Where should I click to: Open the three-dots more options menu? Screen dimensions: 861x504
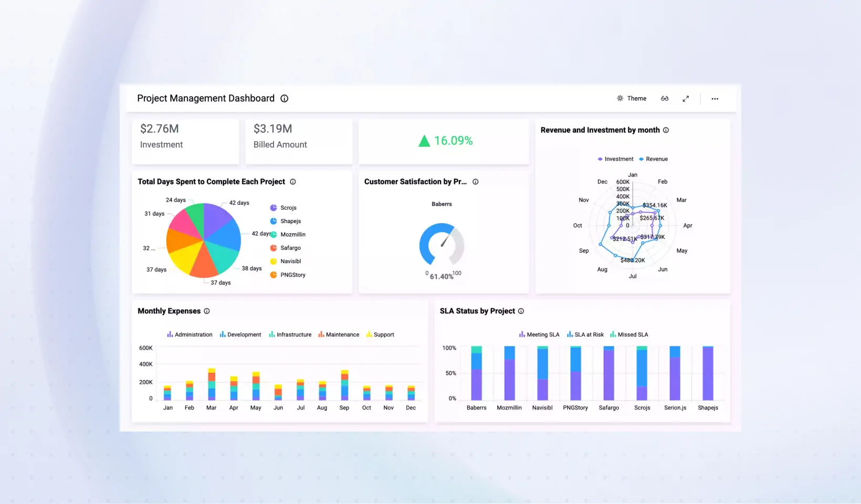pos(715,99)
